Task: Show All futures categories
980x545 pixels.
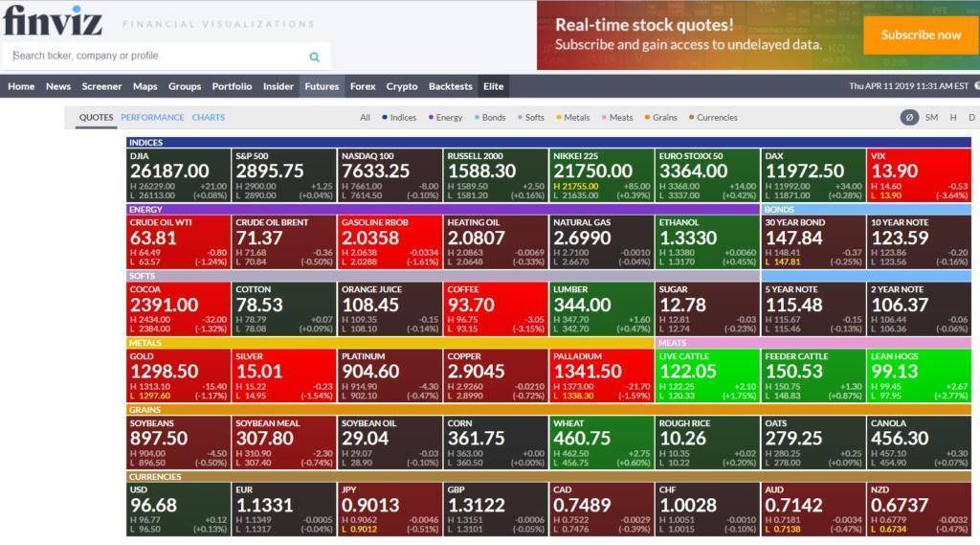Action: click(365, 118)
